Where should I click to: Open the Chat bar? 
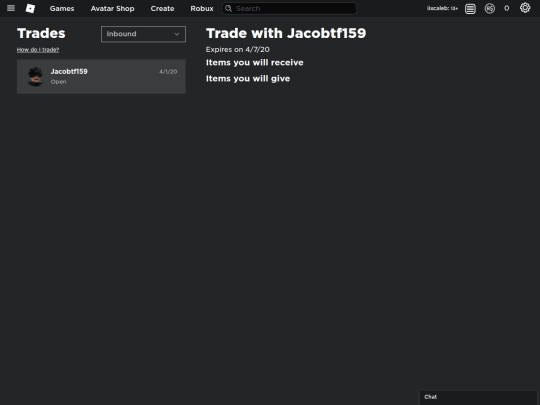(478, 397)
